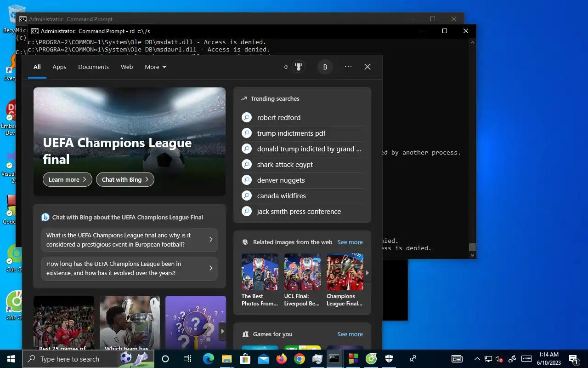Expand question on how long UEFA League existed

pos(130,268)
